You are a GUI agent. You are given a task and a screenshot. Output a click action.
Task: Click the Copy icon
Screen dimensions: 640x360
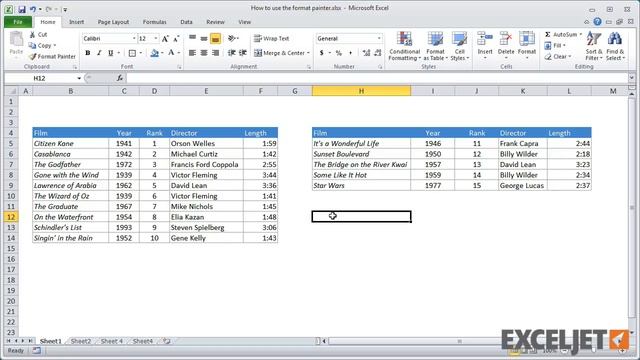coord(33,46)
